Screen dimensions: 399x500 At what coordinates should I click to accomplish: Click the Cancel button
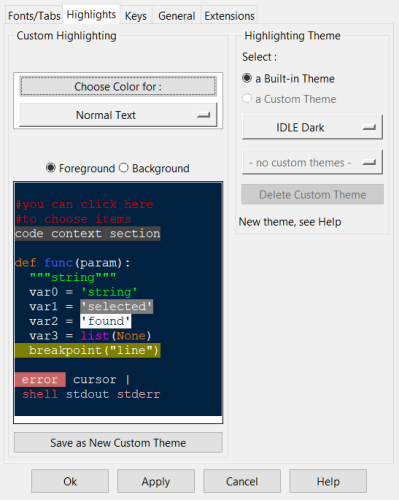click(x=242, y=481)
